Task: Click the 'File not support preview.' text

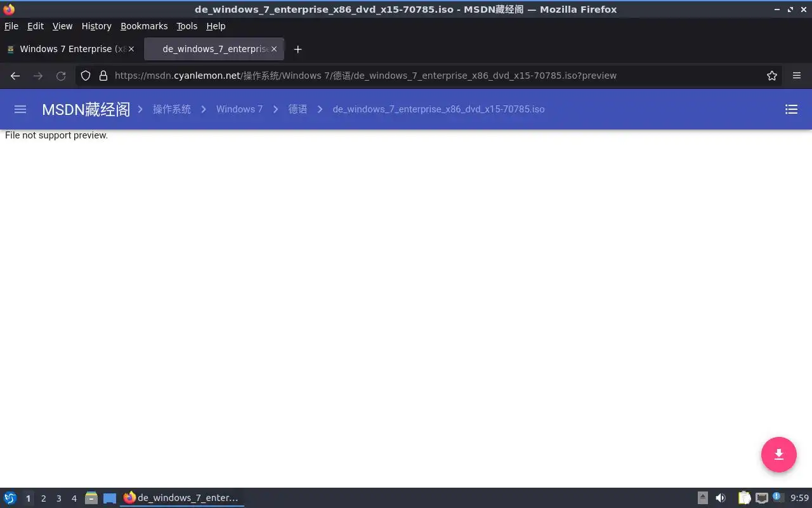Action: tap(56, 135)
